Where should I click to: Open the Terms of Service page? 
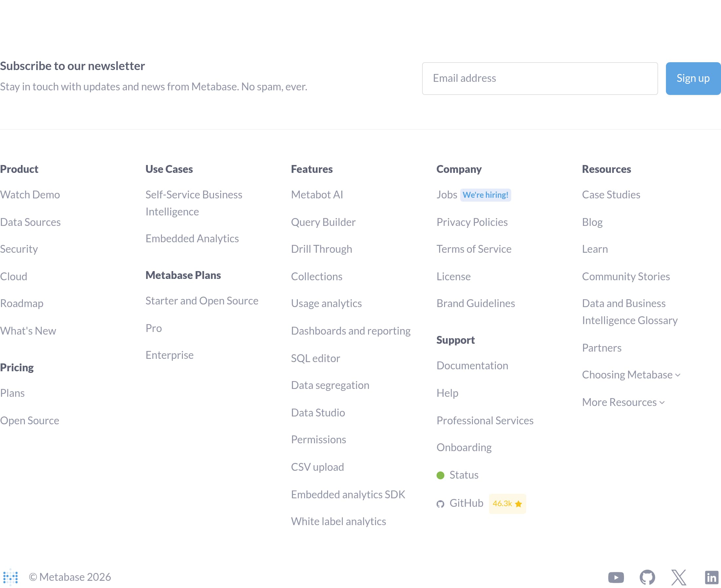(x=474, y=249)
